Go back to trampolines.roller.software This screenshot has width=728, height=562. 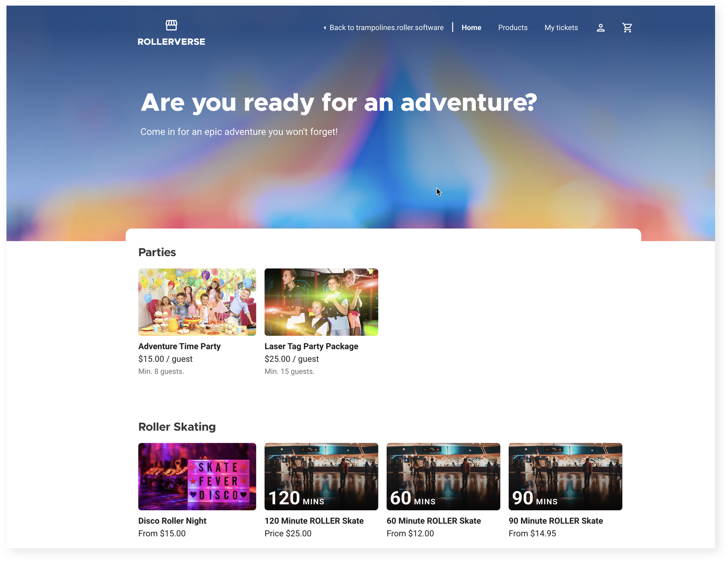[x=386, y=28]
